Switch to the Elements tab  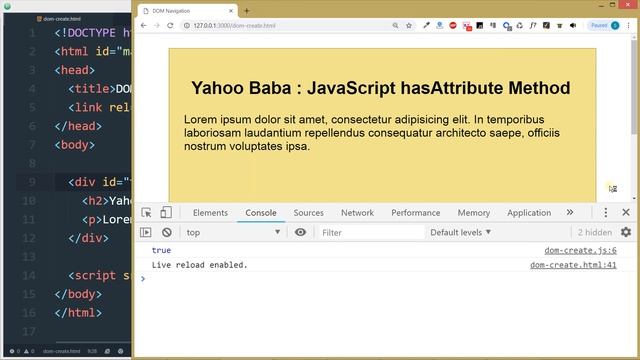click(x=210, y=213)
